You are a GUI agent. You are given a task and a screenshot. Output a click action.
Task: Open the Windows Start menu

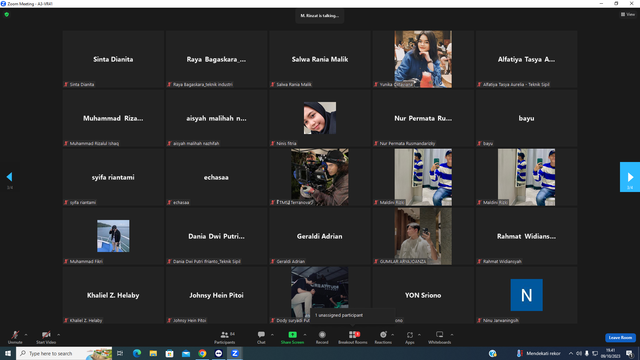pyautogui.click(x=8, y=353)
